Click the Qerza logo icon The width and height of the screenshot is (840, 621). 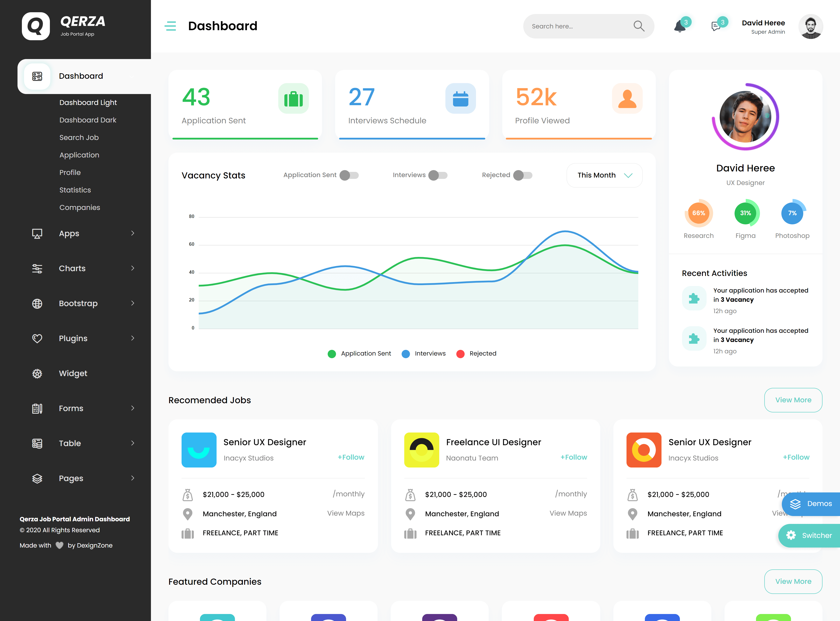coord(36,26)
